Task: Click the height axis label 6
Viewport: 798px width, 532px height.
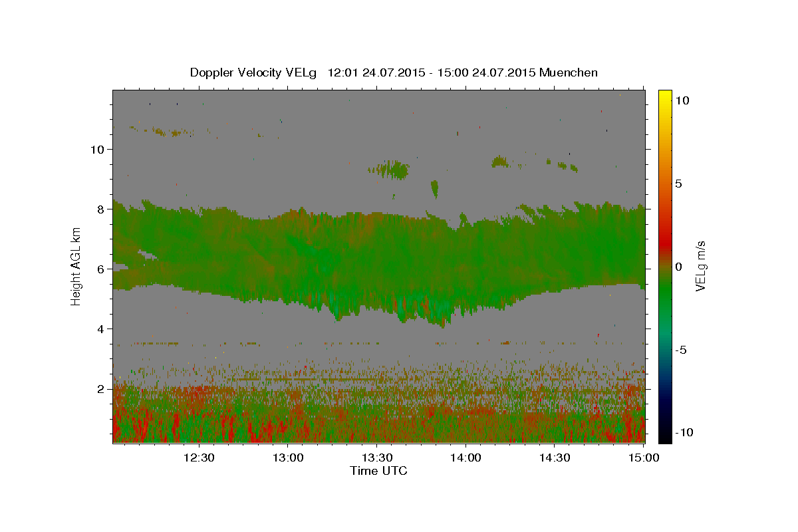Action: tap(100, 269)
